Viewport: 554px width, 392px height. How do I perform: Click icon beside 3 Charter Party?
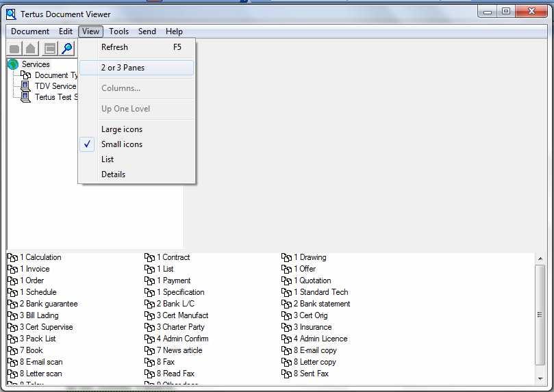[149, 328]
